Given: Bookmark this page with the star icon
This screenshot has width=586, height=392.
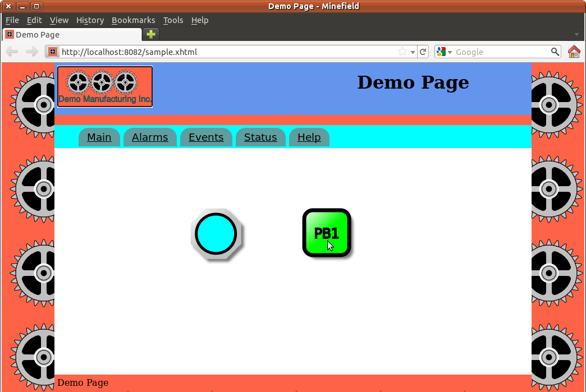Looking at the screenshot, I should (x=402, y=52).
